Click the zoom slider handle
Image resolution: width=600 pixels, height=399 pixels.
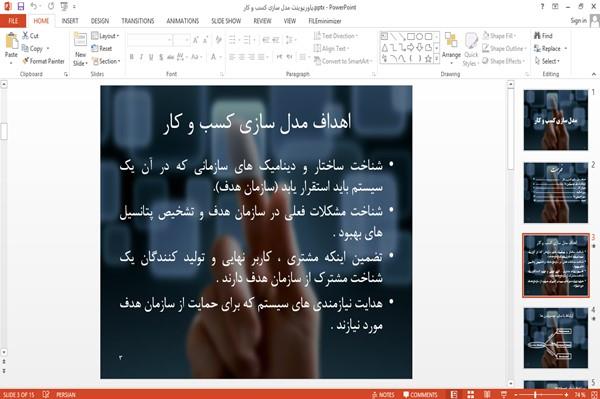point(535,395)
